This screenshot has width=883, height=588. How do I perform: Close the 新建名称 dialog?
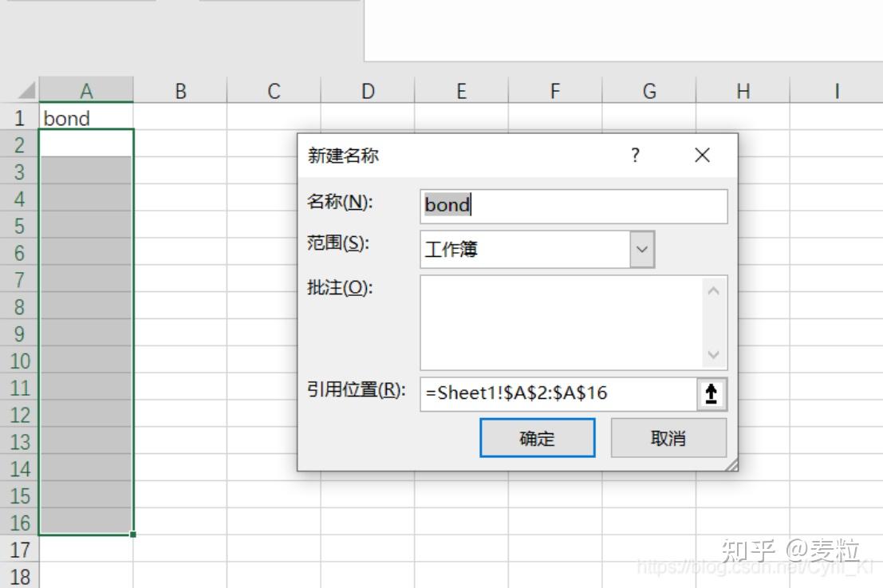click(701, 155)
